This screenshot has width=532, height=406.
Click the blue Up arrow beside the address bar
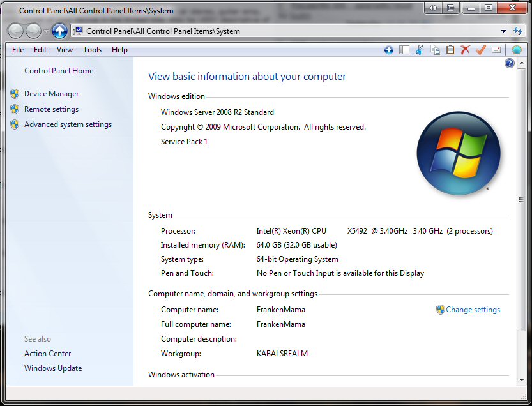pyautogui.click(x=59, y=31)
